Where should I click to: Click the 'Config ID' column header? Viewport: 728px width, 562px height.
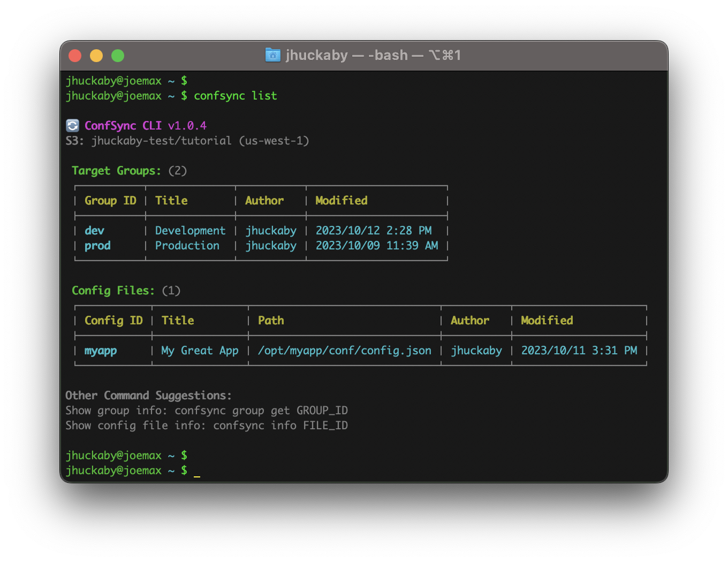coord(113,321)
